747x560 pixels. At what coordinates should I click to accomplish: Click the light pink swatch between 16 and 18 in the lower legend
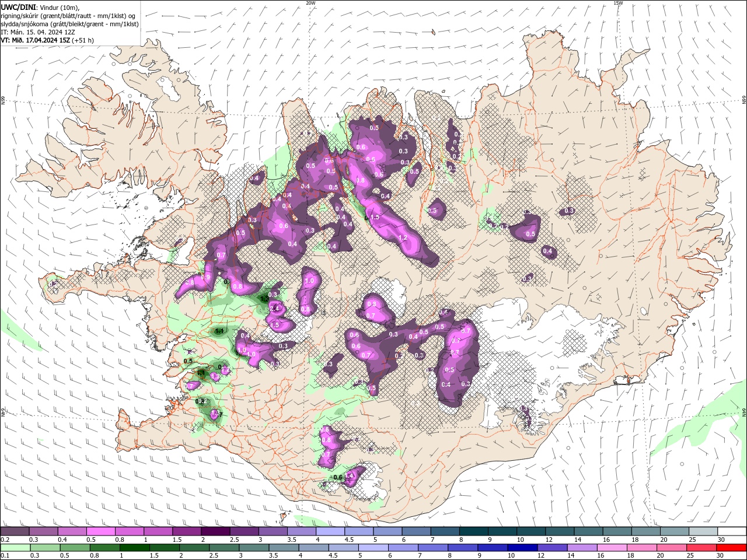click(613, 548)
